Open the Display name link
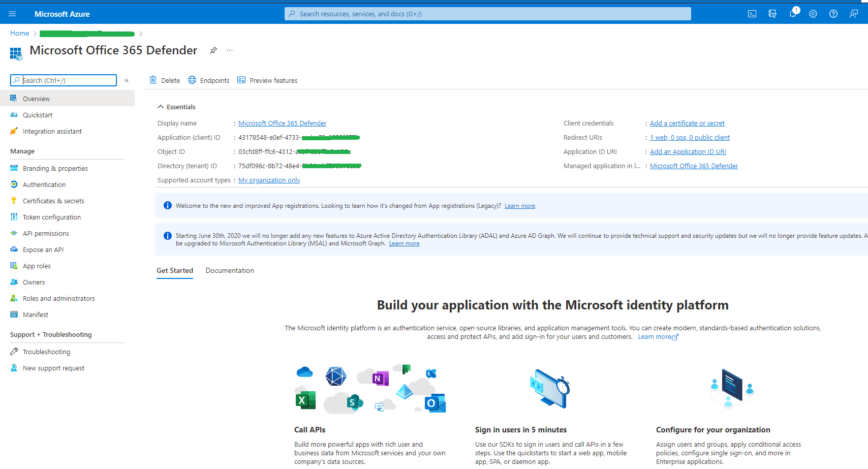Viewport: 868px width, 469px height. point(282,123)
